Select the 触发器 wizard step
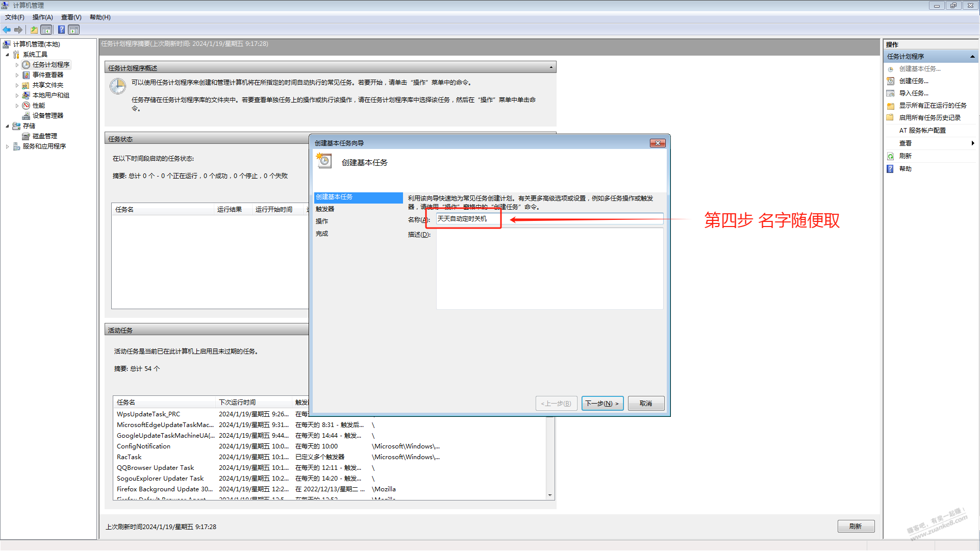Viewport: 980px width, 551px height. (325, 209)
